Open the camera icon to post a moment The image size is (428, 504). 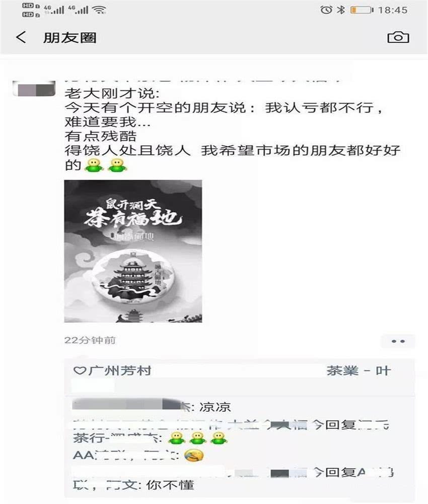[398, 37]
